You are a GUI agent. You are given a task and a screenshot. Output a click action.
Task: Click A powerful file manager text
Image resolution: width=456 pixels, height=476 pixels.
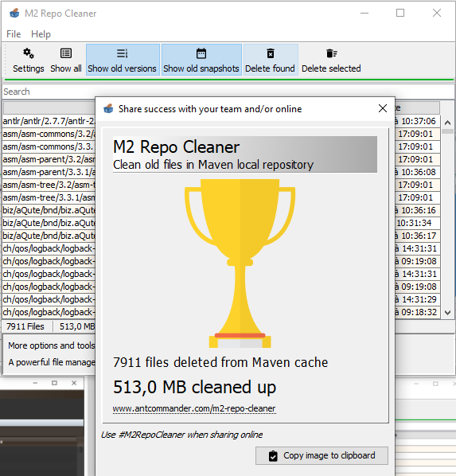pos(52,362)
